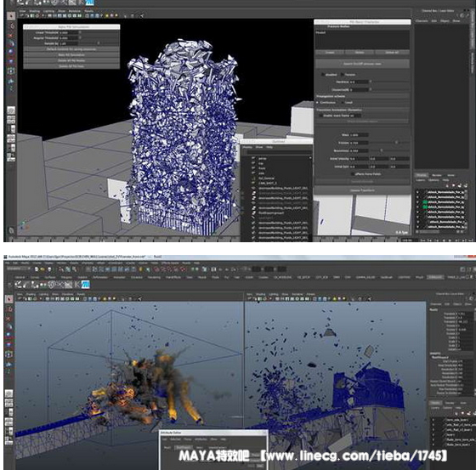476x470 pixels.
Task: Toggle visibility of last layer in upper layer list
Action: (x=417, y=227)
